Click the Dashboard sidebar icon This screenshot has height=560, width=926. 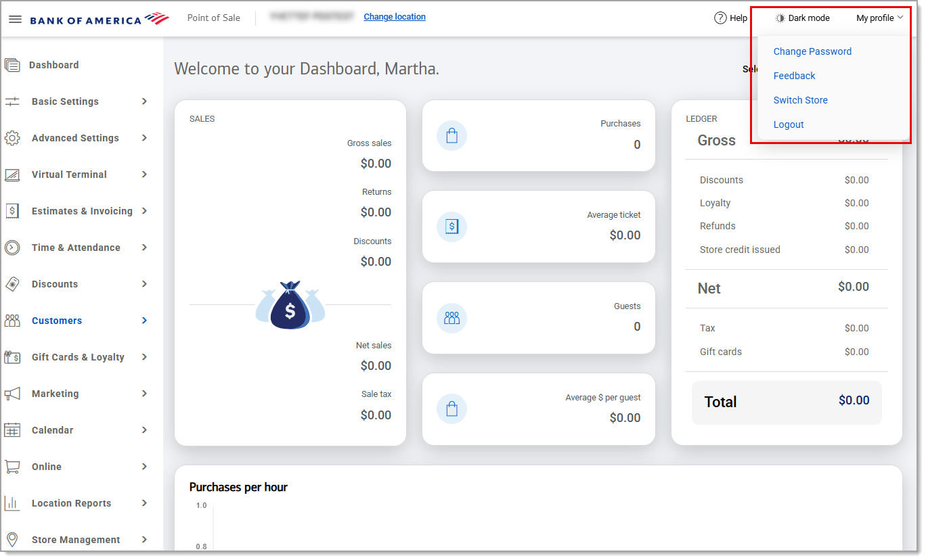pos(12,65)
